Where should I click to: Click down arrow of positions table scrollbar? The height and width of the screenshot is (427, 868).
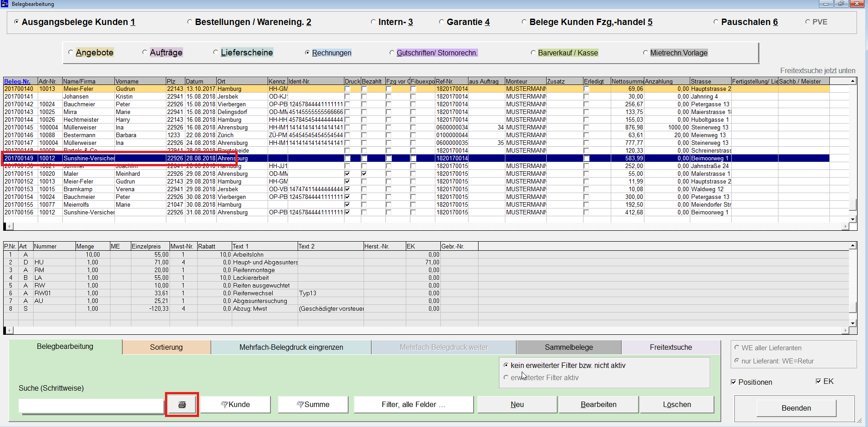click(x=853, y=323)
